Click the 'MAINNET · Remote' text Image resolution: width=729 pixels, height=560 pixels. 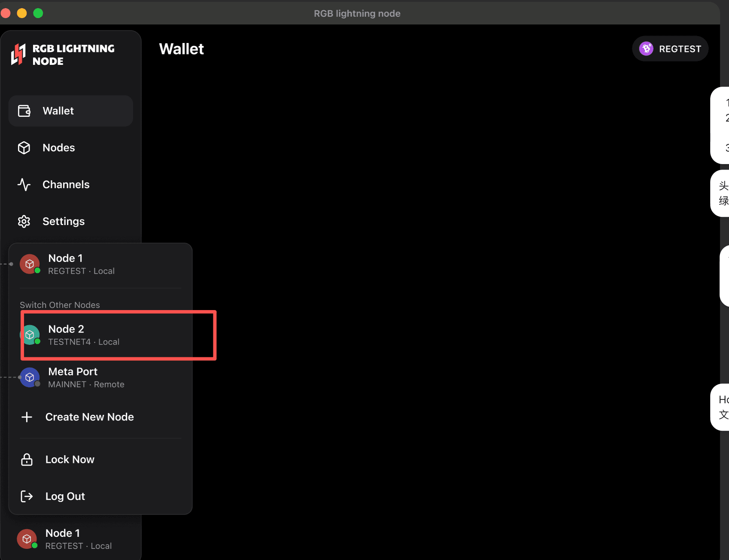(86, 384)
